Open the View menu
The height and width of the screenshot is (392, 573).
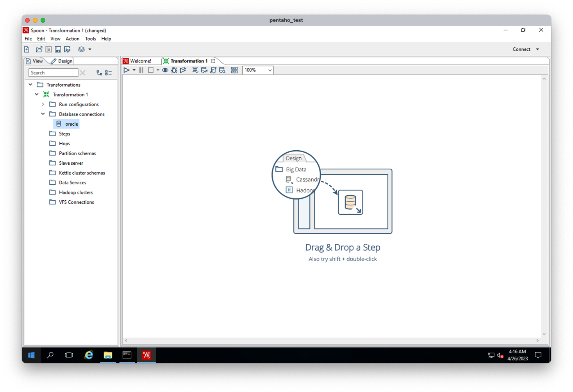(55, 39)
